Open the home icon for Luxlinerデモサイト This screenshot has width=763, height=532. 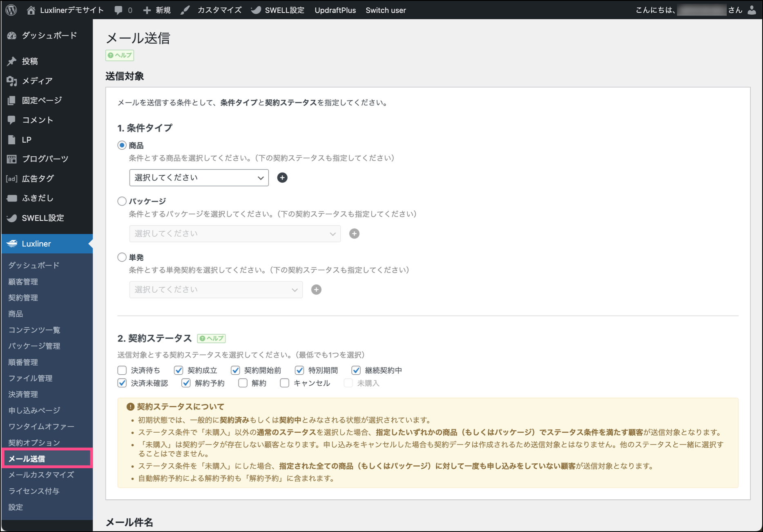pyautogui.click(x=31, y=10)
